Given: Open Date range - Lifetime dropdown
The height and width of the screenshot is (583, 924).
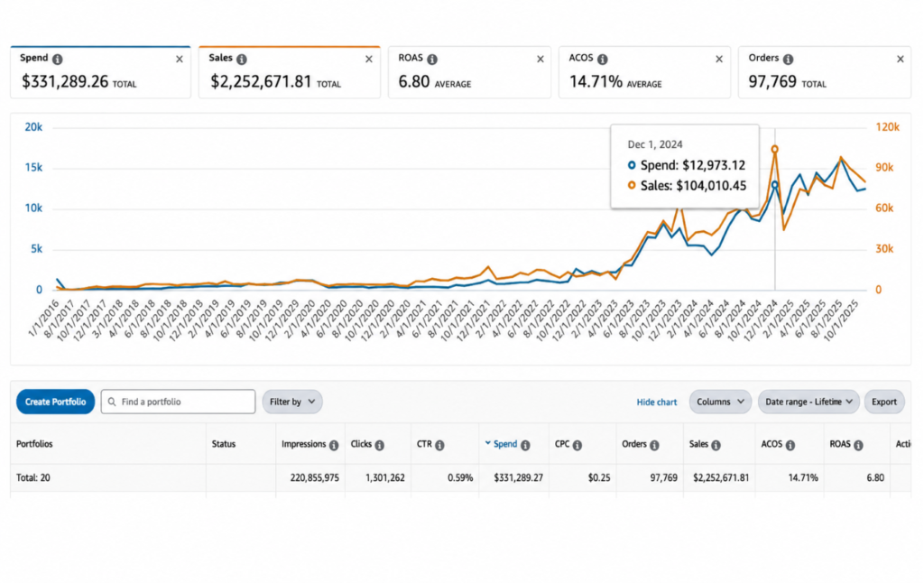Looking at the screenshot, I should pyautogui.click(x=808, y=402).
